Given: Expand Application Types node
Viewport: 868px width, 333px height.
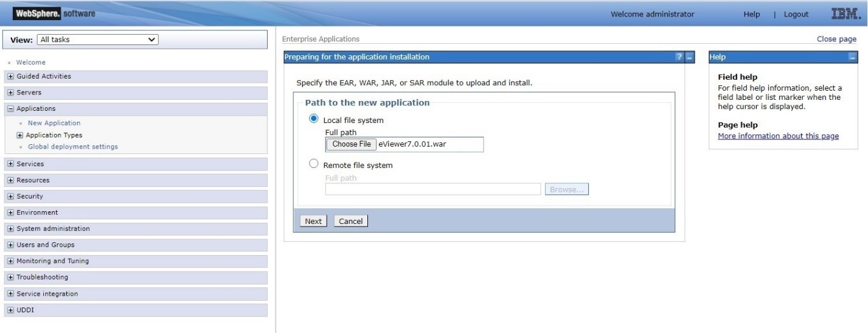Looking at the screenshot, I should [20, 136].
